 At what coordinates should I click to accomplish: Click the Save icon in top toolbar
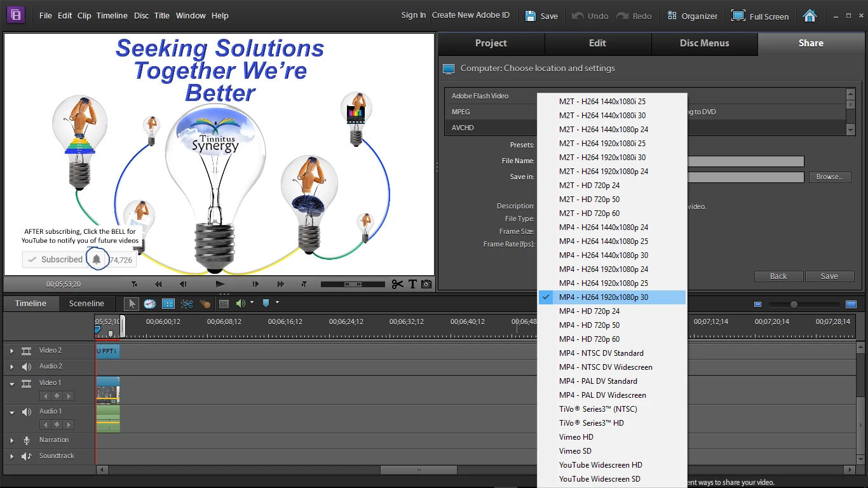point(530,16)
